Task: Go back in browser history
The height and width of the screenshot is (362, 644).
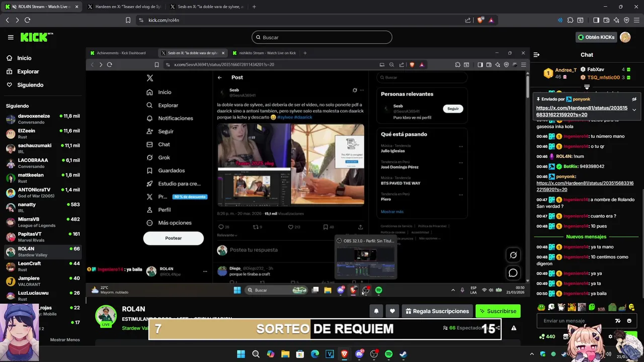Action: click(7, 20)
